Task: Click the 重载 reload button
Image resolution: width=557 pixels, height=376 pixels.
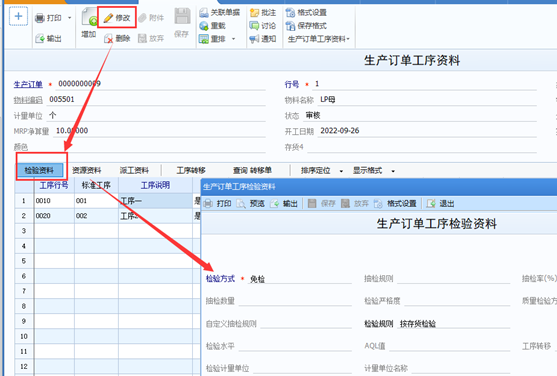Action: coord(212,26)
